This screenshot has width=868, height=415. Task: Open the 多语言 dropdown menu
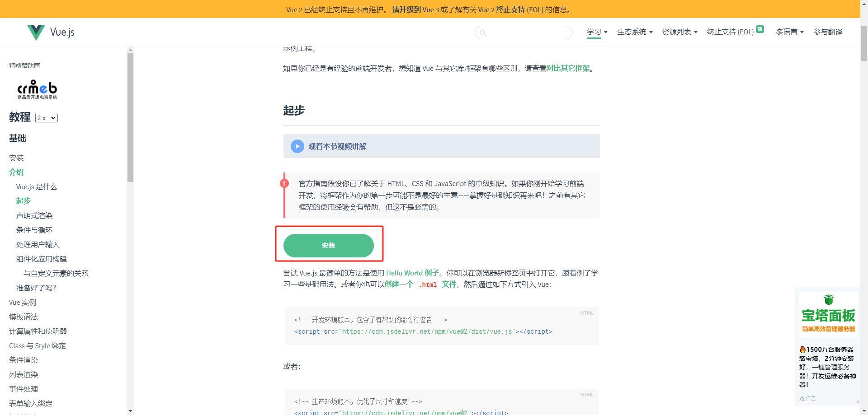(x=789, y=32)
